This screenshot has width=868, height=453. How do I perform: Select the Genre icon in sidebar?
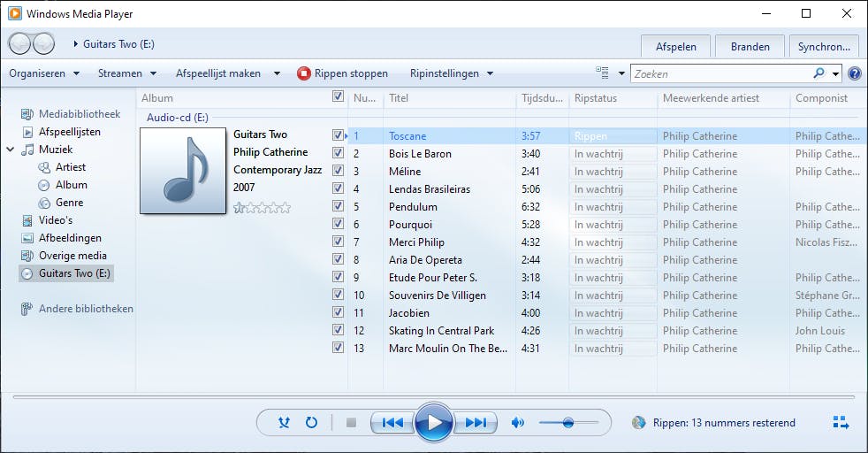[x=43, y=203]
